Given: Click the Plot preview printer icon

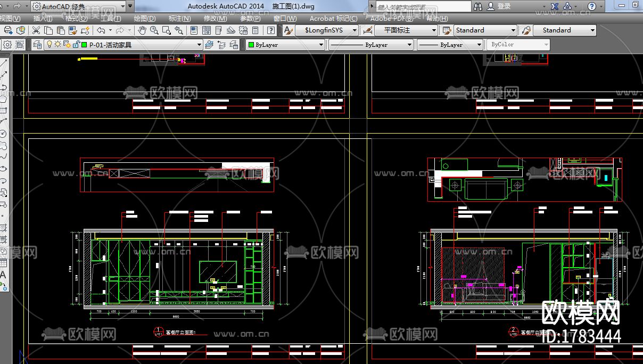Looking at the screenshot, I should tap(8, 30).
